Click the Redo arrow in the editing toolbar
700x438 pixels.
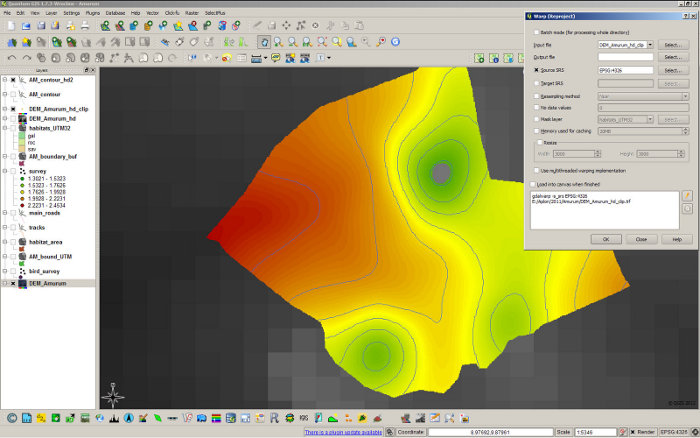coord(26,59)
